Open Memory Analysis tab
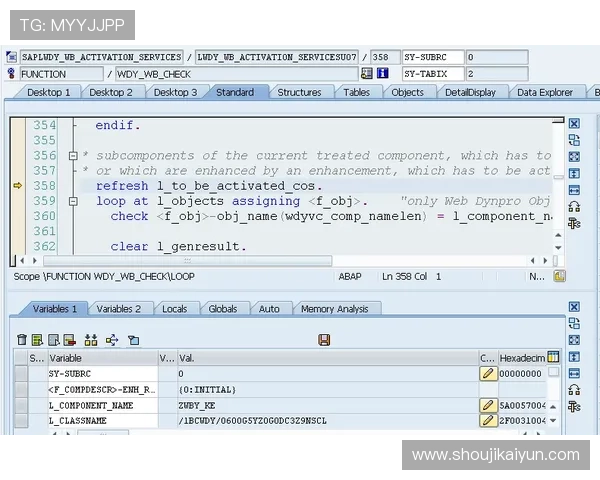 (x=334, y=309)
